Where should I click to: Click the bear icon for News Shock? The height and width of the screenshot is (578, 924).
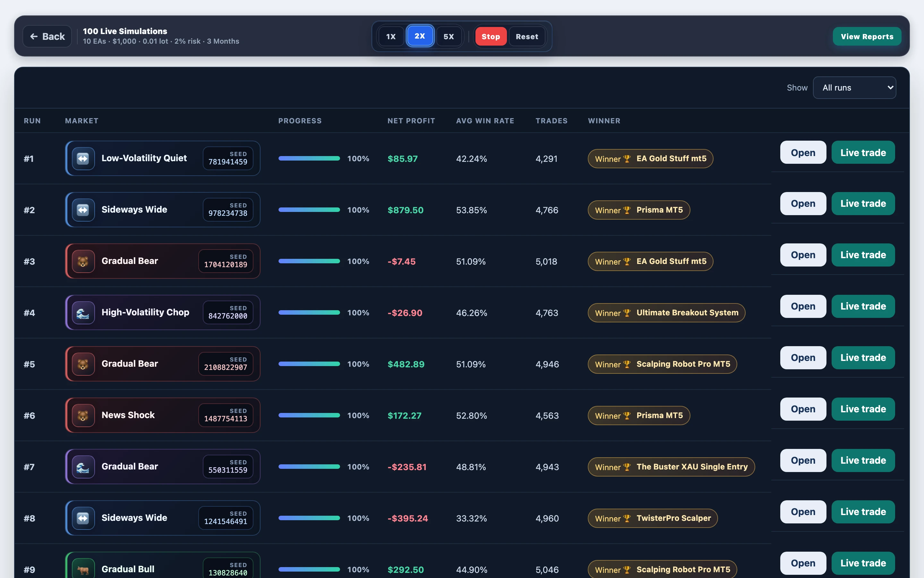point(83,415)
